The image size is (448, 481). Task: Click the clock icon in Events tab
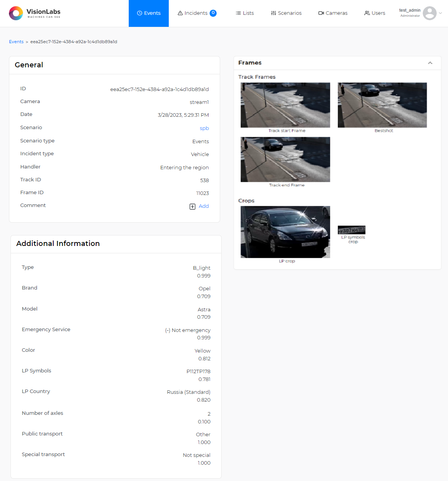pyautogui.click(x=140, y=13)
